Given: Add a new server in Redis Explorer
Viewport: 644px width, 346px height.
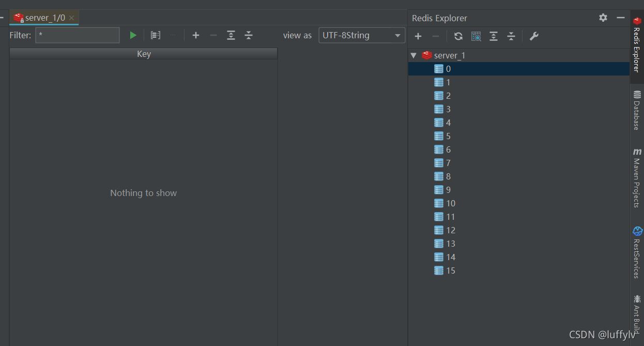Looking at the screenshot, I should [x=418, y=36].
